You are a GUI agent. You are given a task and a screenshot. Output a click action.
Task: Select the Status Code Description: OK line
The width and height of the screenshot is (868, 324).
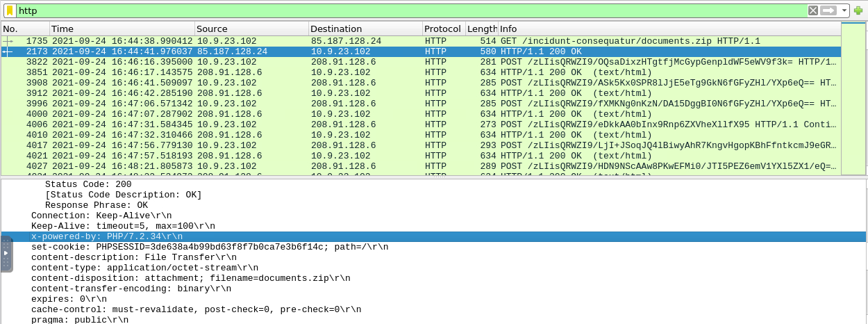point(434,195)
